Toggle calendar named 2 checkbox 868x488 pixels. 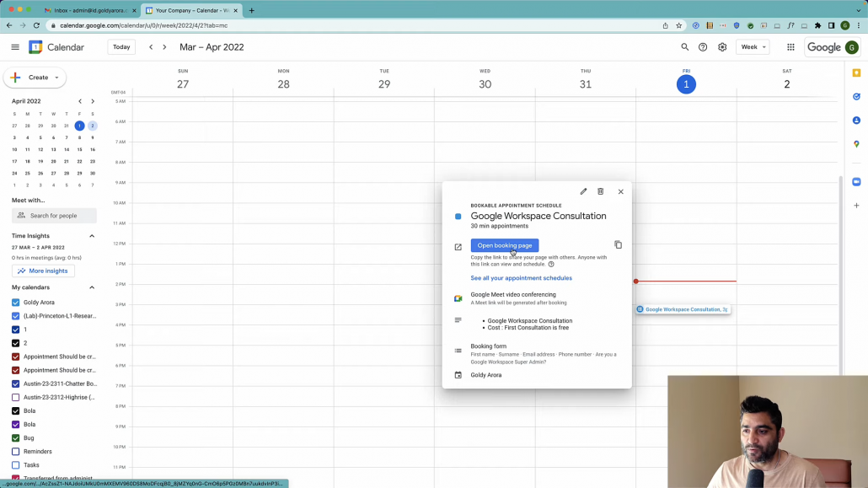(15, 343)
